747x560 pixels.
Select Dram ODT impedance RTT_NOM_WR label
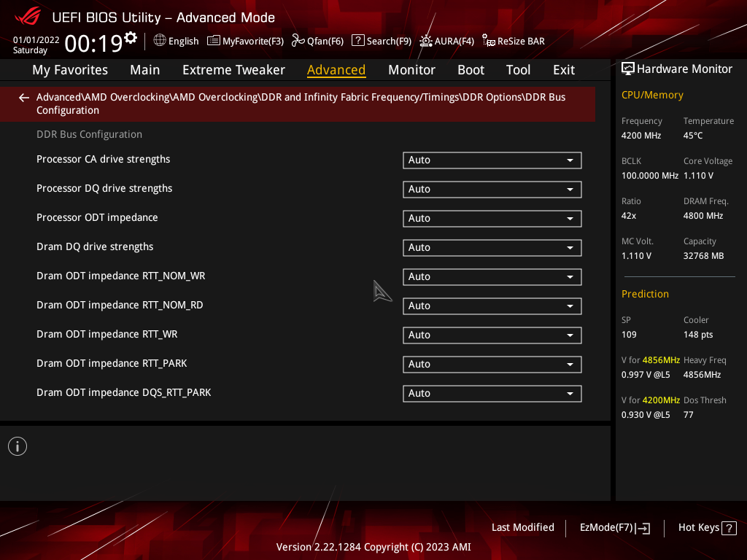[121, 276]
